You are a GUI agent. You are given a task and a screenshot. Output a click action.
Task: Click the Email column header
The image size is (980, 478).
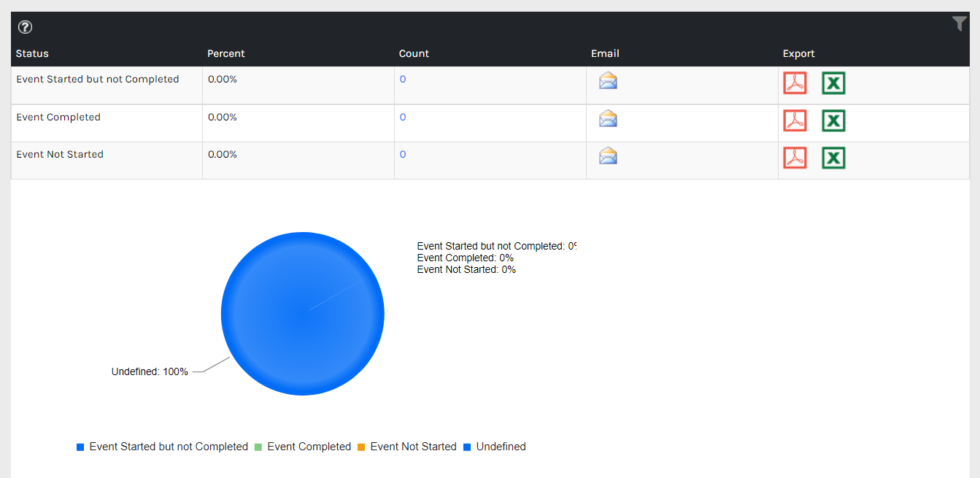click(x=605, y=53)
